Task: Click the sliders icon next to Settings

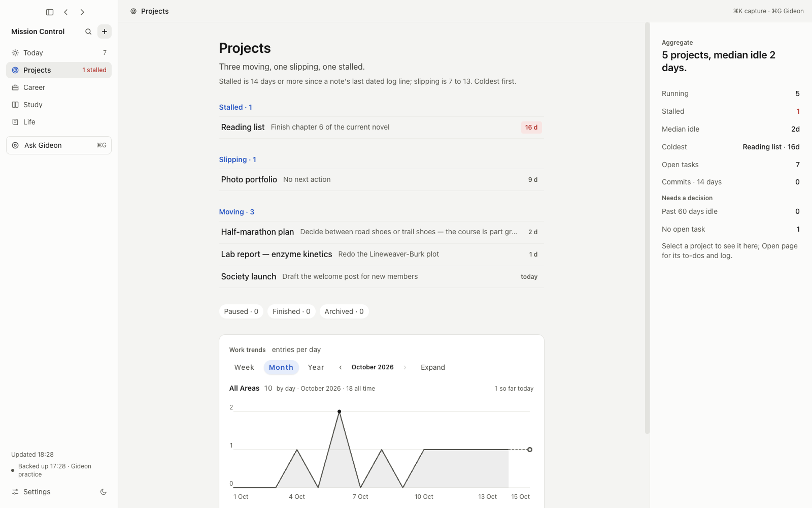Action: [15, 492]
